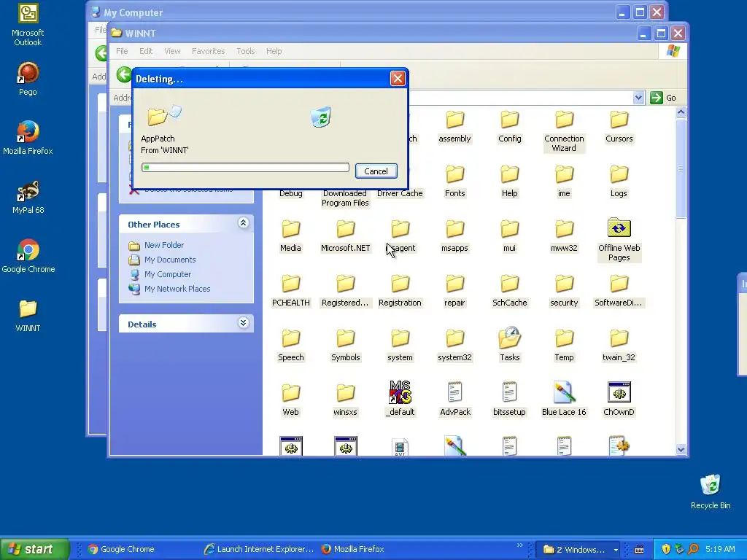Open the Registration folder
Viewport: 747px width, 560px height.
tap(400, 290)
